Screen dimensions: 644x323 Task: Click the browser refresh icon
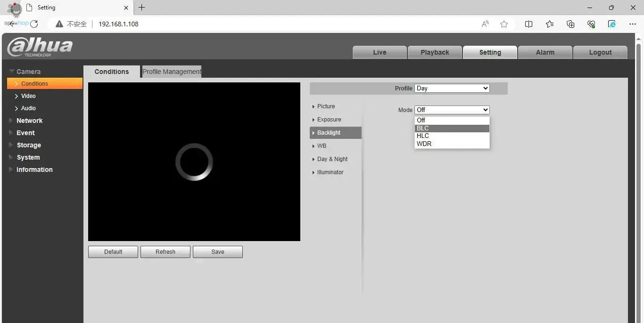[x=34, y=24]
